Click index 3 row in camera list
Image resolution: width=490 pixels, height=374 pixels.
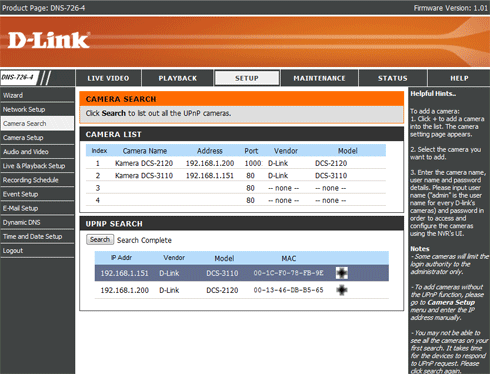[236, 188]
